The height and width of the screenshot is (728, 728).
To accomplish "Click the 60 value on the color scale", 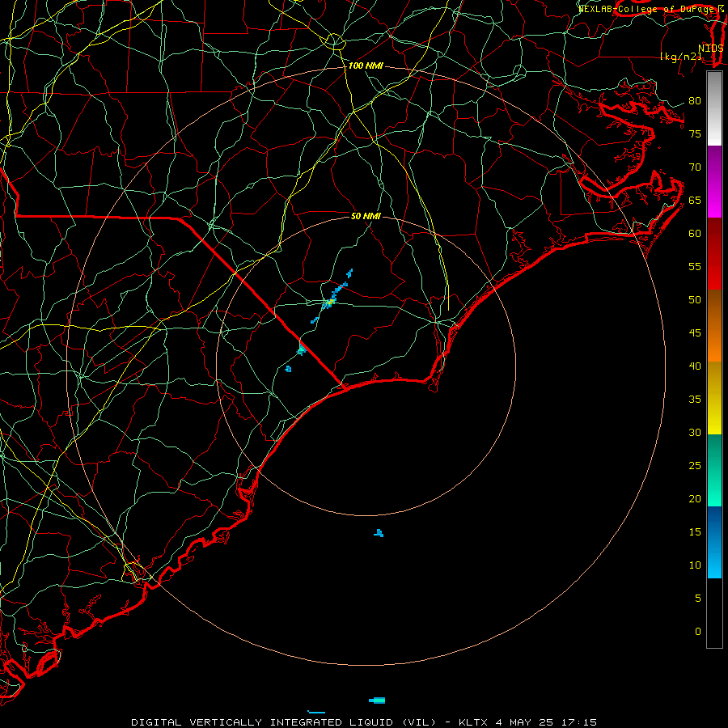I will (x=695, y=234).
